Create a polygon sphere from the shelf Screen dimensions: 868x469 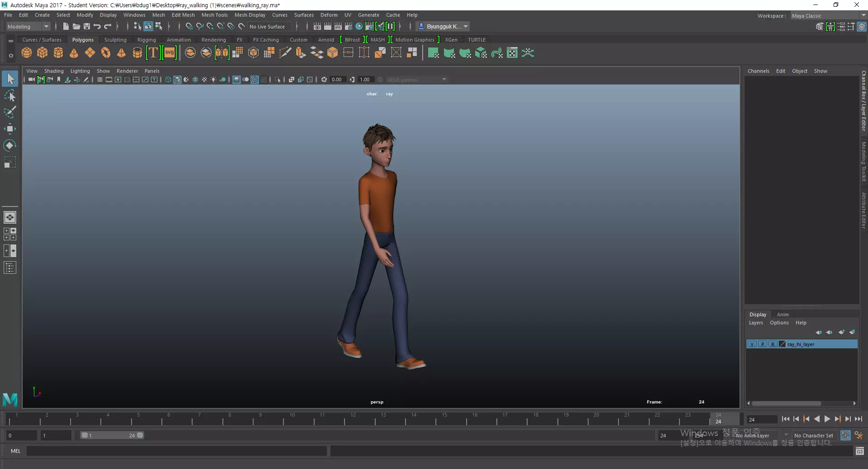pyautogui.click(x=27, y=53)
